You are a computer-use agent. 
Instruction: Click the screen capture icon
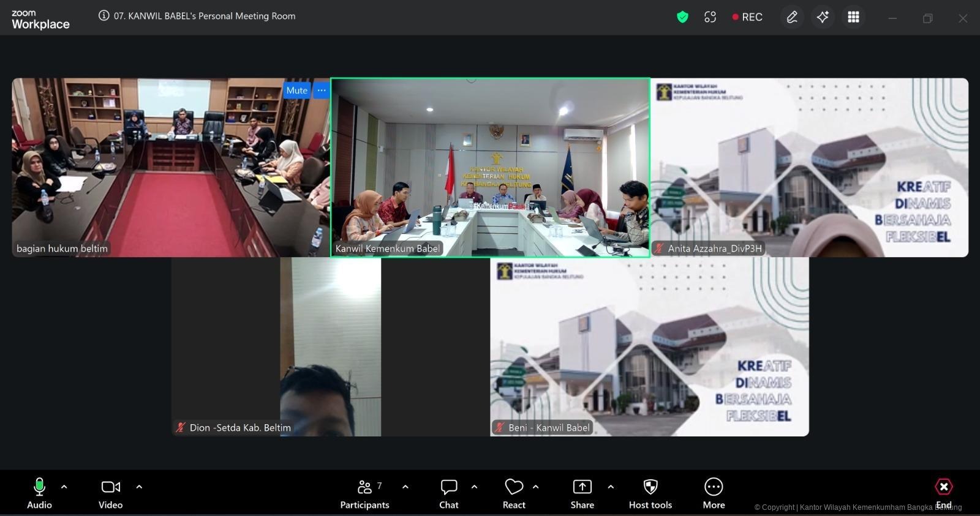tap(710, 17)
